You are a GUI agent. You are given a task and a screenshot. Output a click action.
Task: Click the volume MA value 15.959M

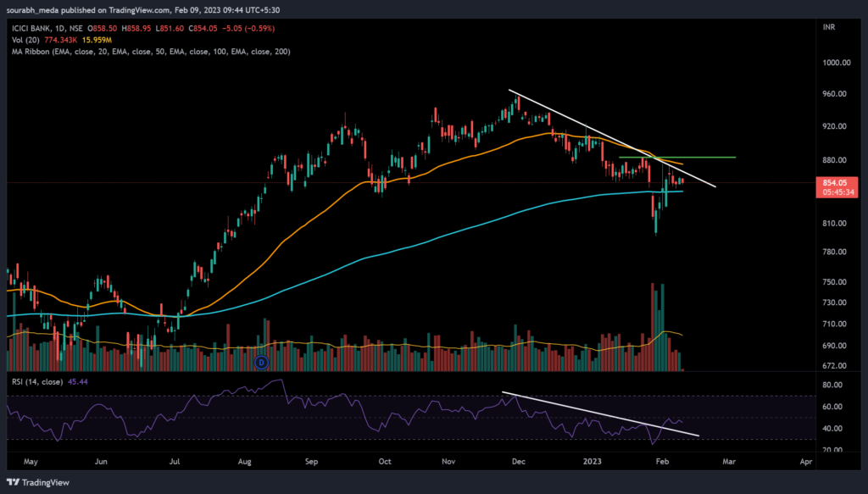click(x=97, y=40)
